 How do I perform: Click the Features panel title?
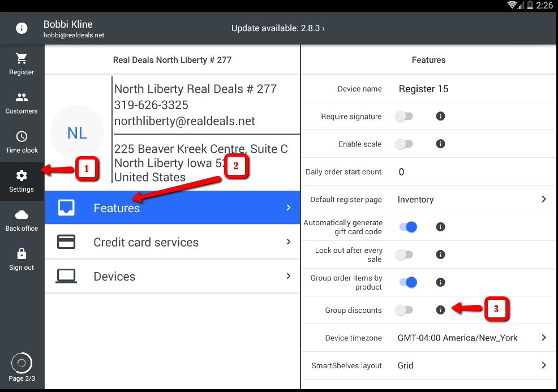tap(428, 60)
